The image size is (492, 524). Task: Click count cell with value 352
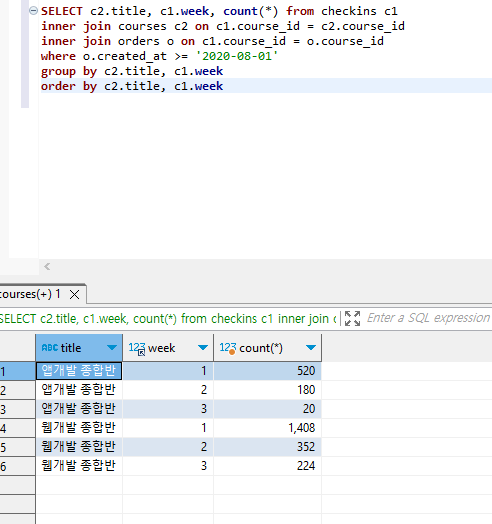pos(267,447)
